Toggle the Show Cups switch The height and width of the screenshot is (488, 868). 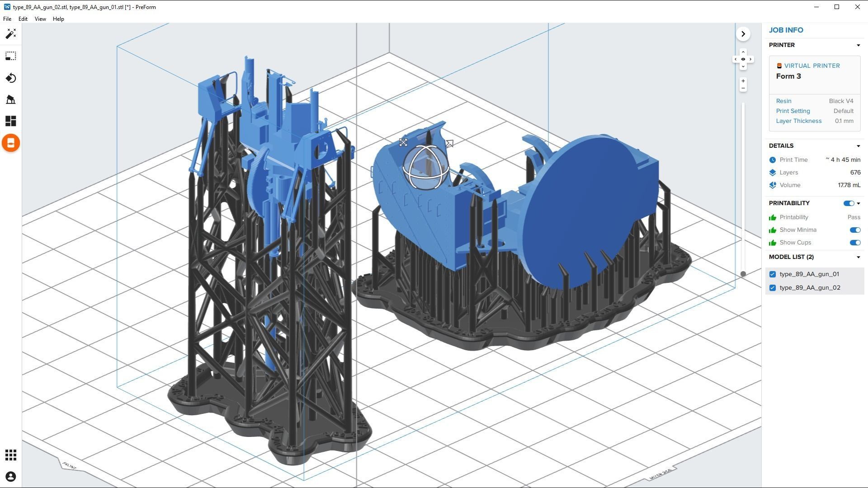click(x=854, y=243)
